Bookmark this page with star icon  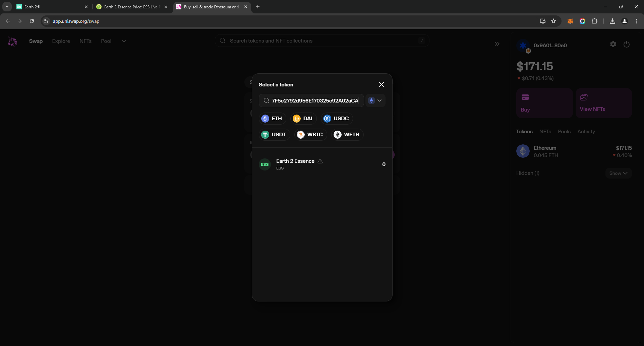point(553,21)
